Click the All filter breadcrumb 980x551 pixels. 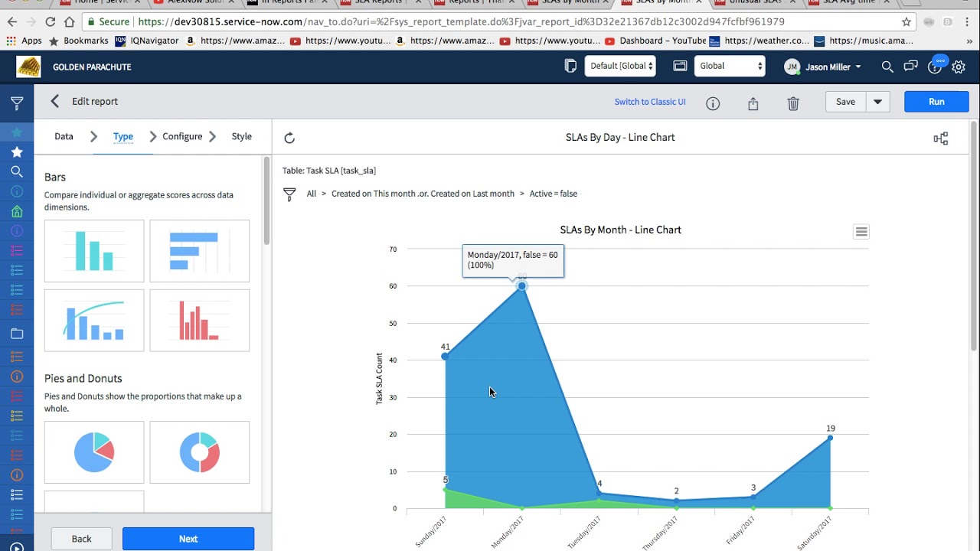[x=312, y=194]
